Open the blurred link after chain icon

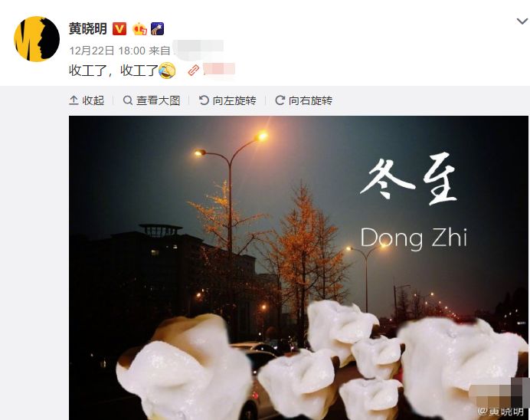click(219, 70)
